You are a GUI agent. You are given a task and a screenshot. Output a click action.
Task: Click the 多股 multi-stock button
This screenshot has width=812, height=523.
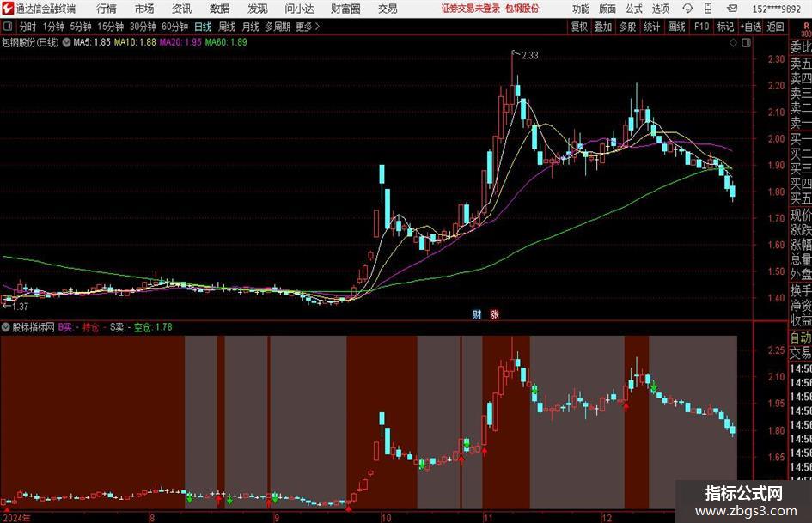pos(627,27)
